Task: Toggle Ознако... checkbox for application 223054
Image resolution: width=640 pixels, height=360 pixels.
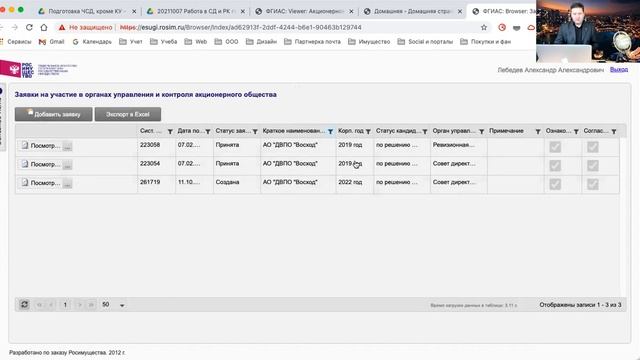Action: pos(555,166)
